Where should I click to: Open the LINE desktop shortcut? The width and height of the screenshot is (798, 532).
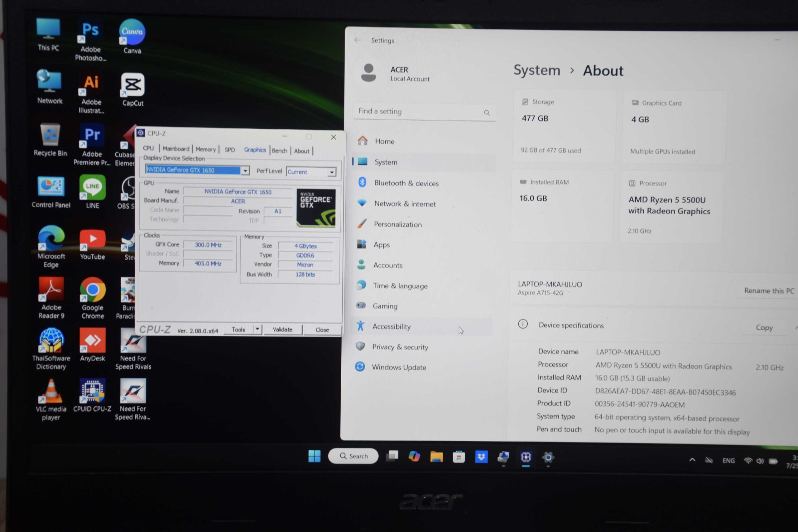click(x=92, y=192)
